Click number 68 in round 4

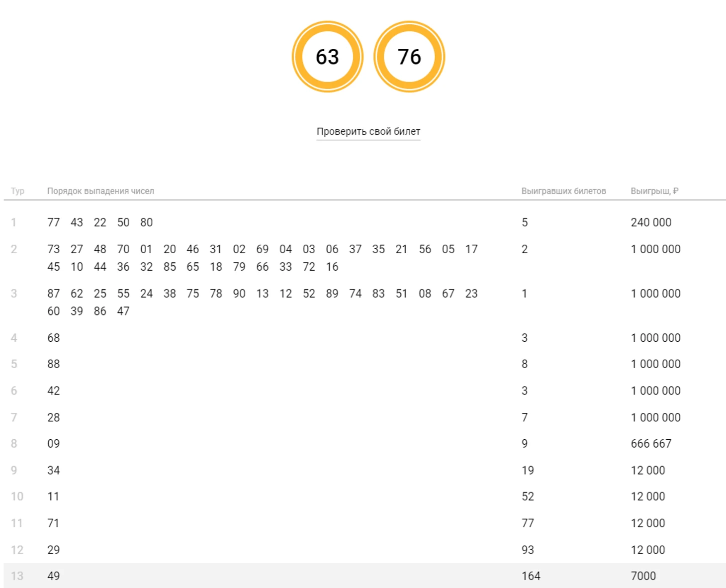click(53, 338)
